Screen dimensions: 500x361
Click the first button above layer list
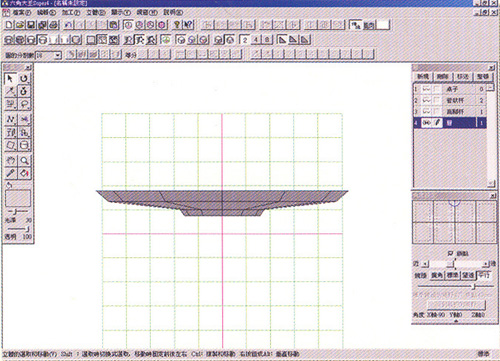[x=423, y=76]
